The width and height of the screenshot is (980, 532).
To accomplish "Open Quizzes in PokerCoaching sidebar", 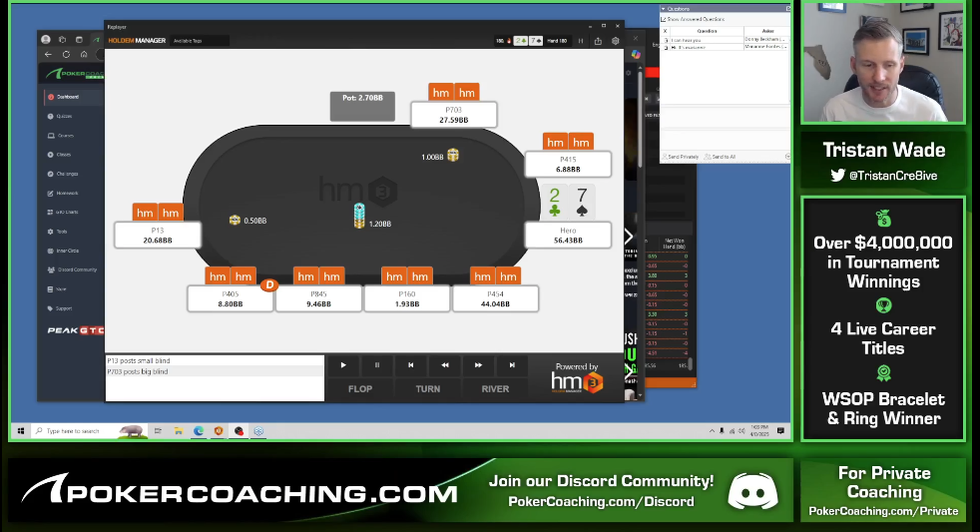I will coord(64,116).
